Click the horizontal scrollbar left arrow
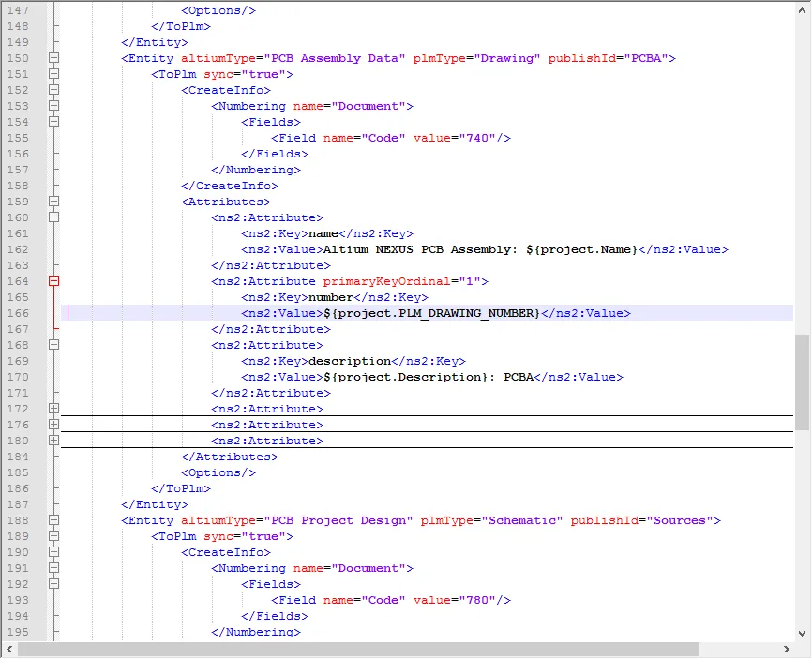 [9, 650]
